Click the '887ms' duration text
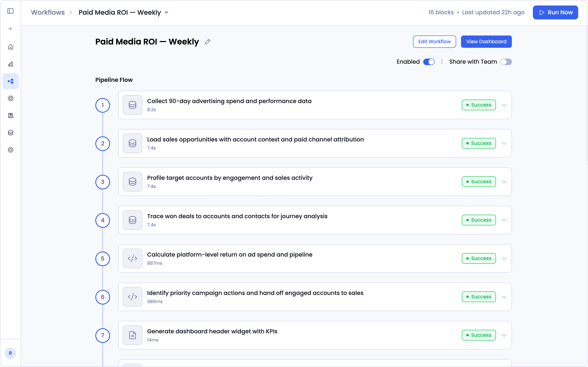The height and width of the screenshot is (367, 588). point(155,263)
